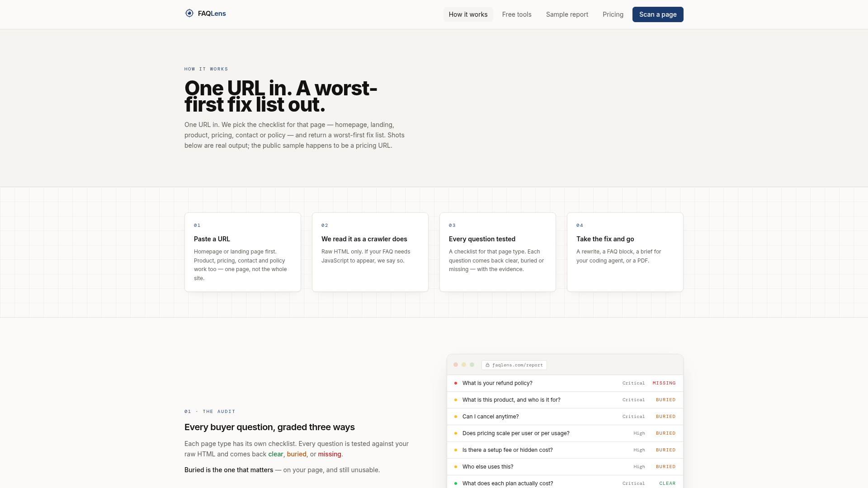Click 'Buried is the one that matters' text

(x=229, y=470)
